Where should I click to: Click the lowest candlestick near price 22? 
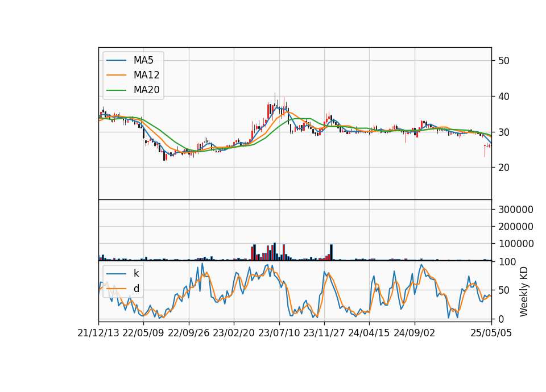pyautogui.click(x=164, y=155)
